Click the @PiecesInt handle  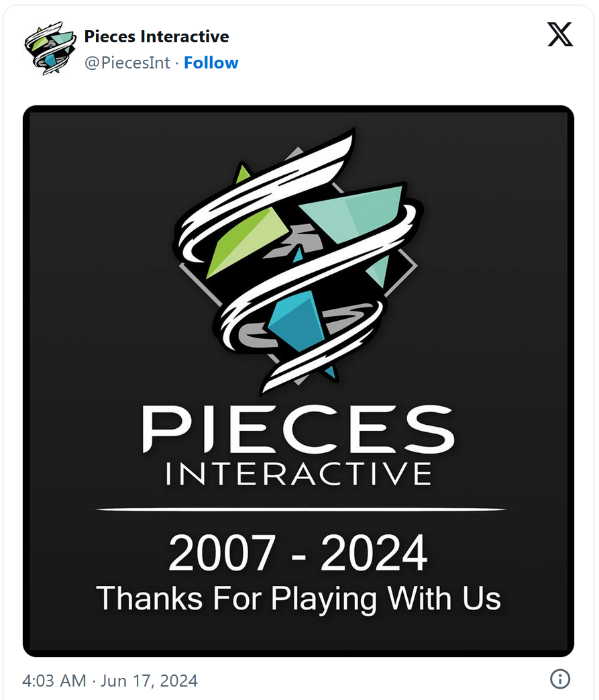click(127, 62)
